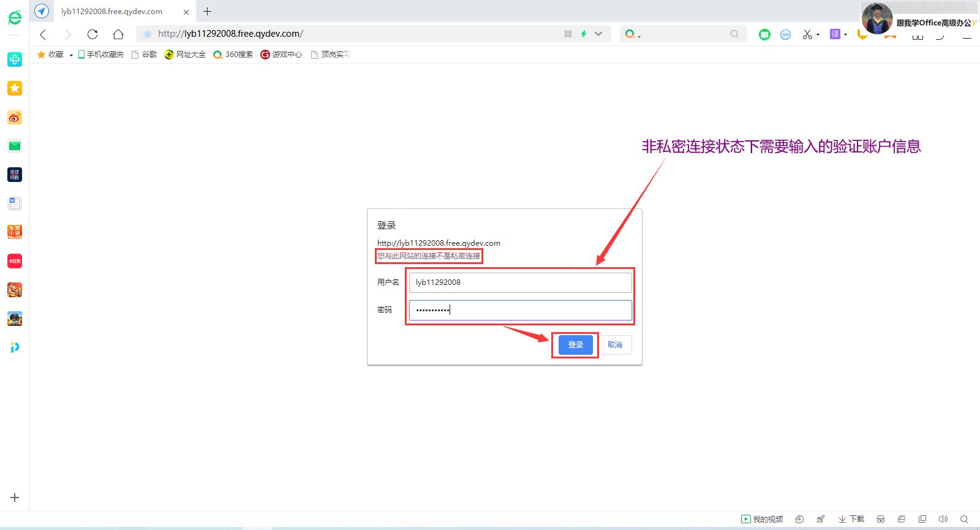Image resolution: width=980 pixels, height=530 pixels.
Task: Go to the browser home page
Action: pos(118,34)
